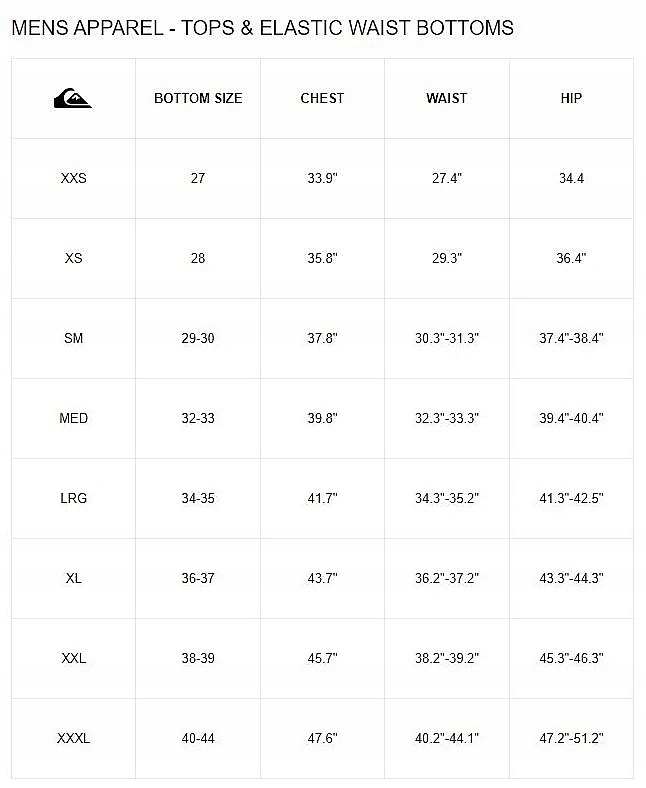Click the LRG size row label
This screenshot has width=646, height=788.
(x=73, y=498)
